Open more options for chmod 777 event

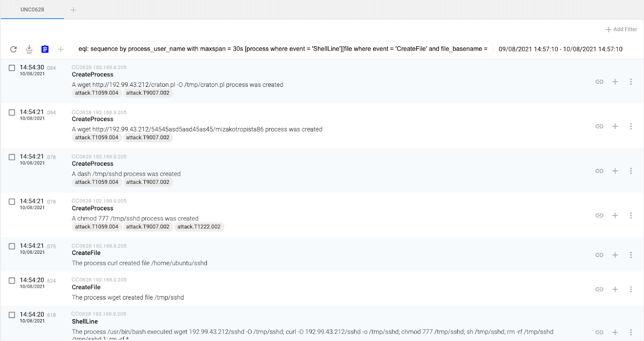point(631,216)
